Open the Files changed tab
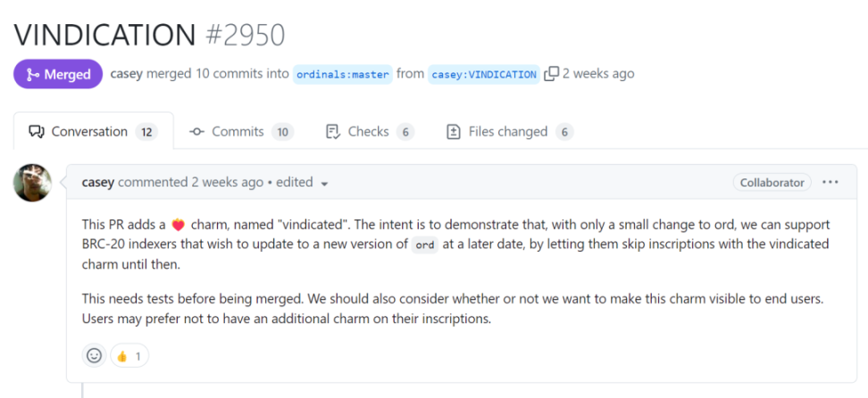Image resolution: width=868 pixels, height=398 pixels. [510, 132]
